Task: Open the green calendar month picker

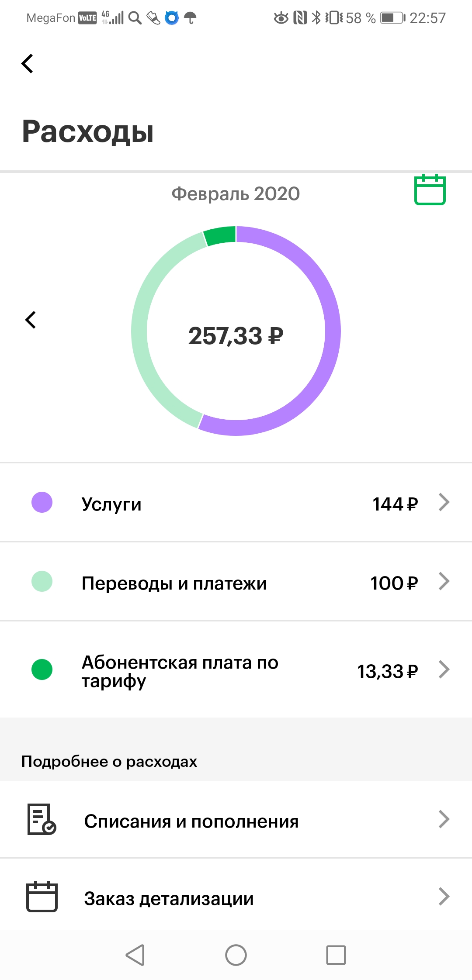Action: click(x=430, y=190)
